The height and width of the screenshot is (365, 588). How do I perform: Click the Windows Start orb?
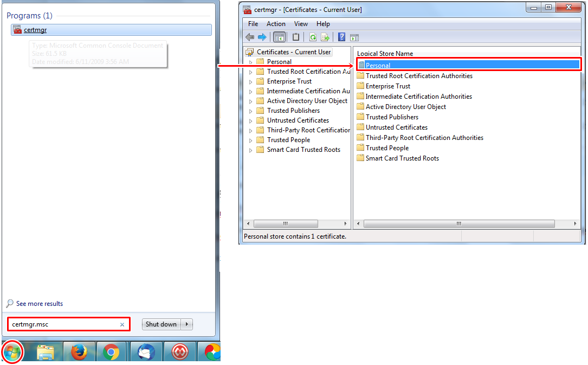(12, 352)
